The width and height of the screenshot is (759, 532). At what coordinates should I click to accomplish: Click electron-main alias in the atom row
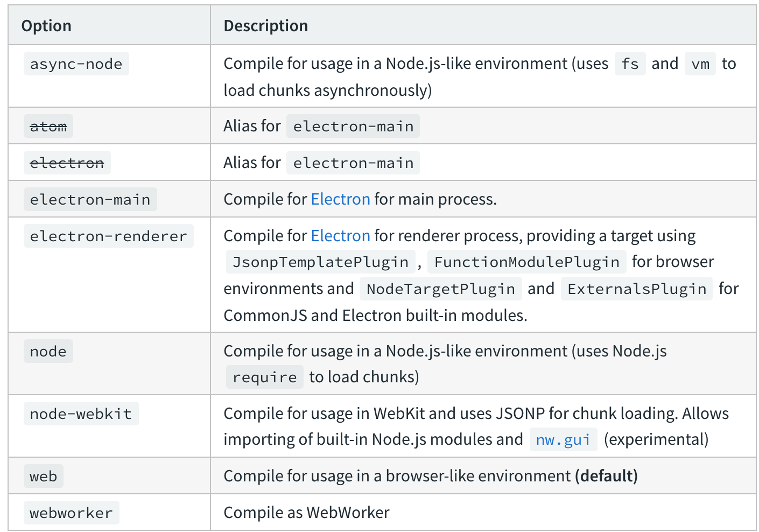click(353, 127)
